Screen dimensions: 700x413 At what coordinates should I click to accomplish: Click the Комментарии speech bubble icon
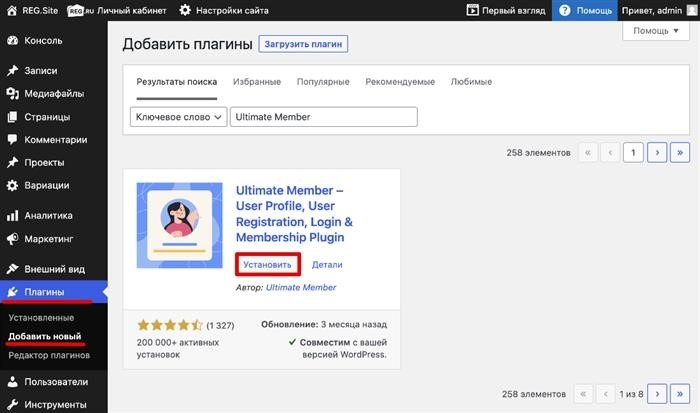tap(12, 139)
